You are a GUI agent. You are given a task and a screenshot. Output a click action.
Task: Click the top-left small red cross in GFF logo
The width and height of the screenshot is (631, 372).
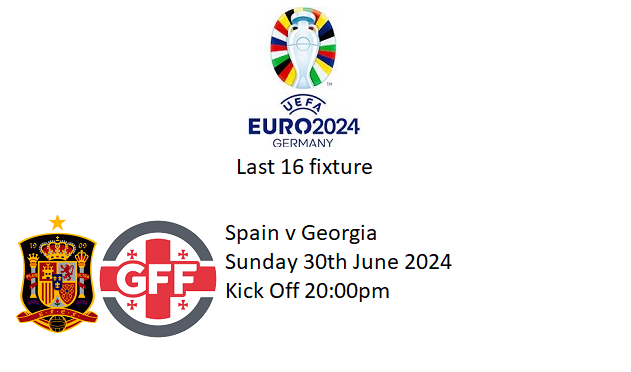(132, 254)
